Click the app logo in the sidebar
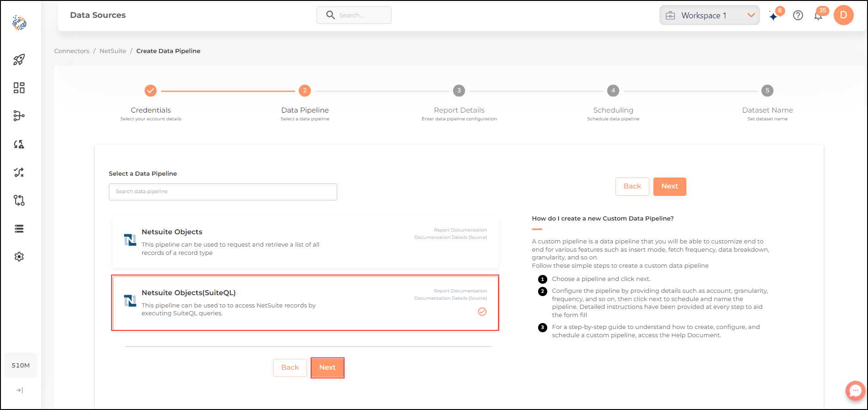868x410 pixels. 19,22
